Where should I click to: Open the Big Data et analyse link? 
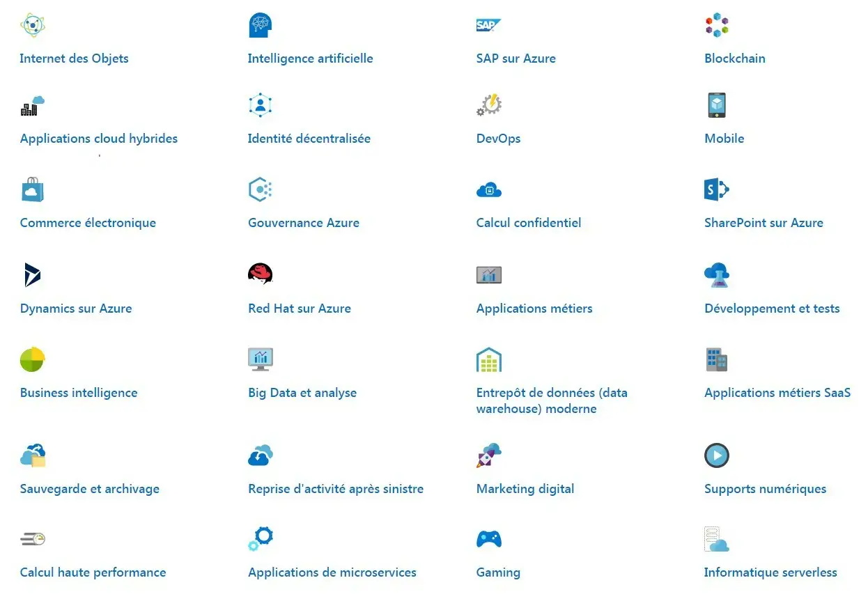click(302, 392)
